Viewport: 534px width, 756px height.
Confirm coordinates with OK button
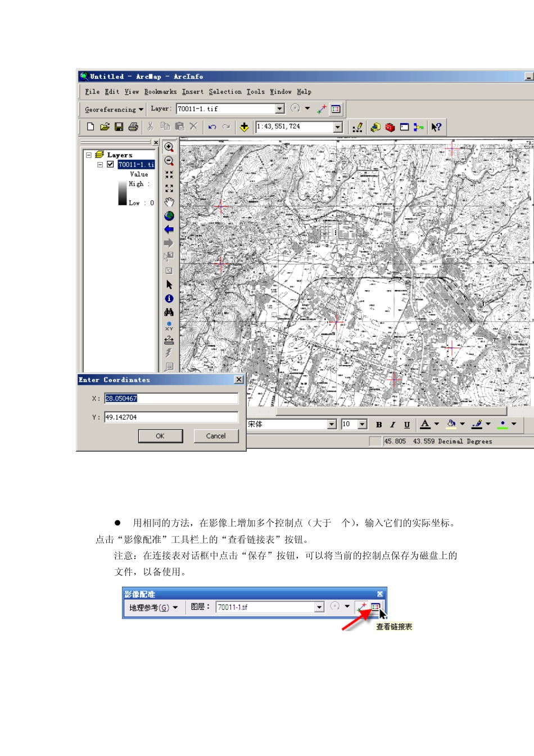click(x=160, y=436)
